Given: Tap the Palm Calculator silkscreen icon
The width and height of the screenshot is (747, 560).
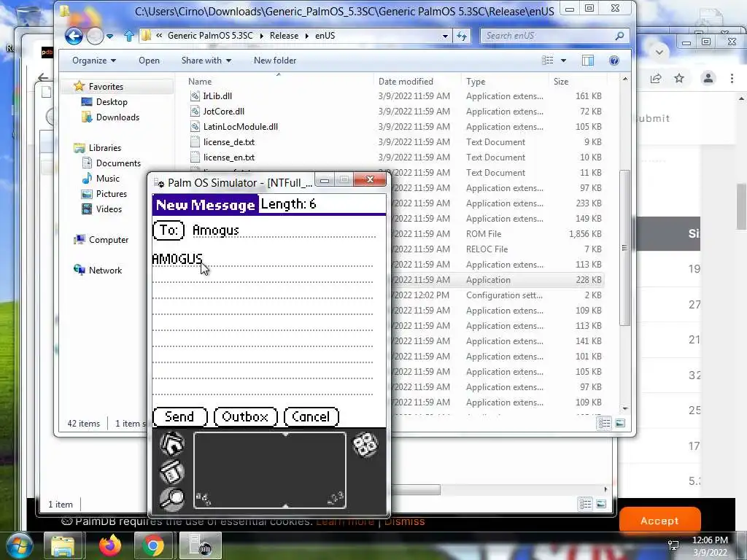Looking at the screenshot, I should click(365, 445).
